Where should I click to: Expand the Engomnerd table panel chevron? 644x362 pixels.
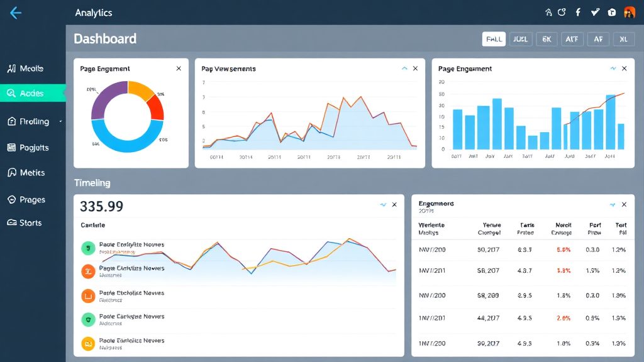coord(613,204)
